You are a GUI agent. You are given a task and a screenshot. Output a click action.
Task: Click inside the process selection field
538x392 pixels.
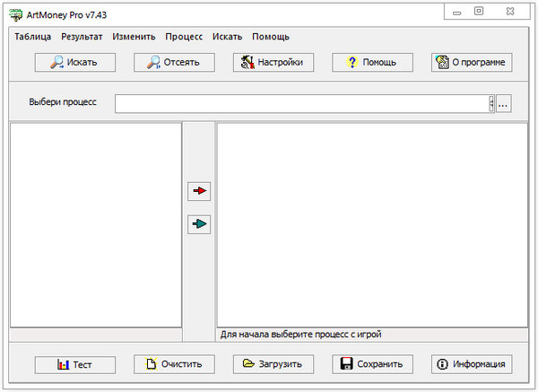point(300,103)
